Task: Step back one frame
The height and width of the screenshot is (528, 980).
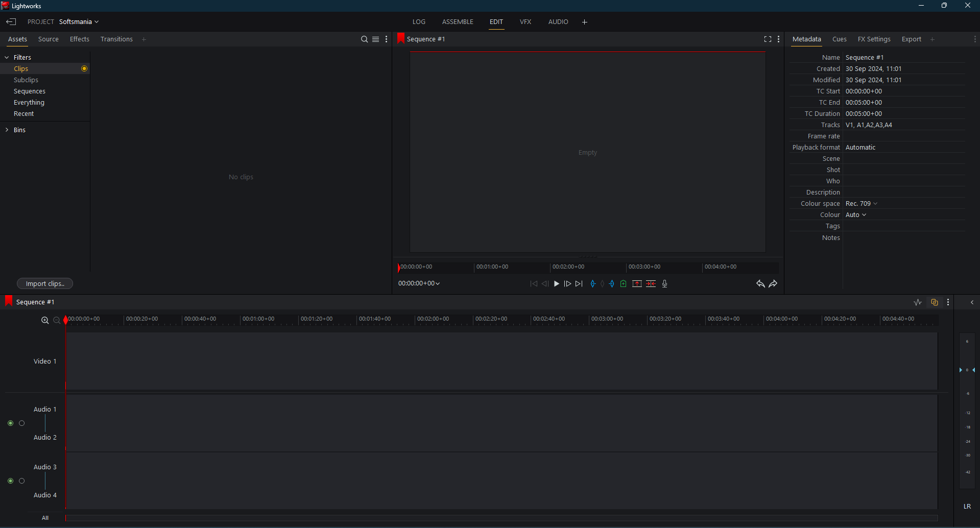Action: pyautogui.click(x=545, y=284)
